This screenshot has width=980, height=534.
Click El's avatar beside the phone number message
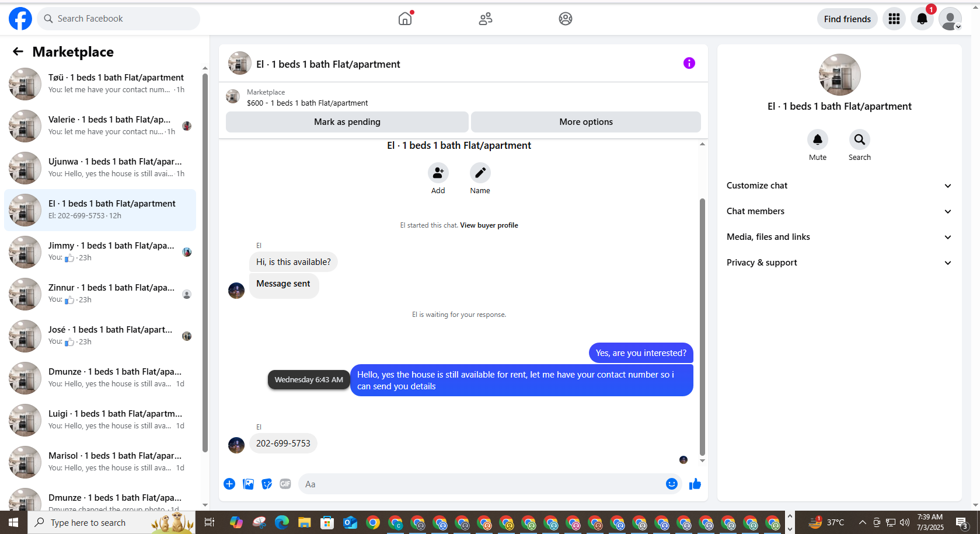(x=236, y=445)
